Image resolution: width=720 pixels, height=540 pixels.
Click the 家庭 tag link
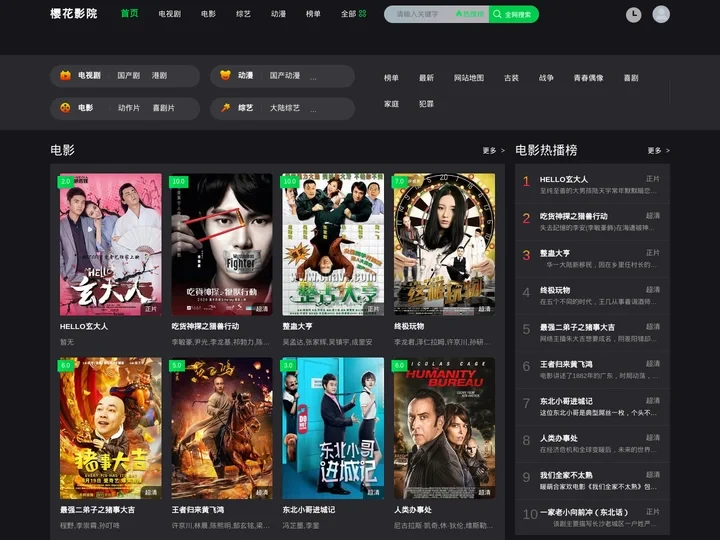pyautogui.click(x=391, y=104)
